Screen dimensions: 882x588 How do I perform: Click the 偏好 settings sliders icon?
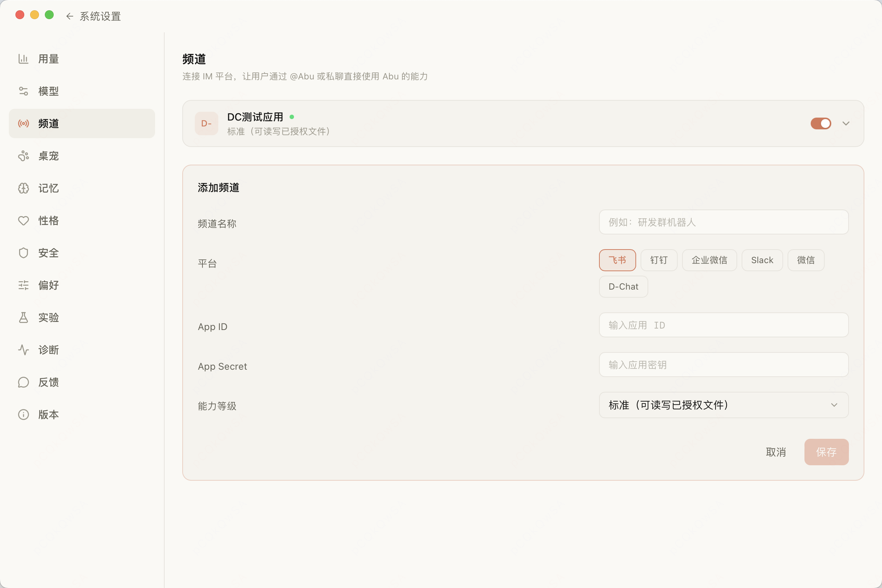coord(23,285)
